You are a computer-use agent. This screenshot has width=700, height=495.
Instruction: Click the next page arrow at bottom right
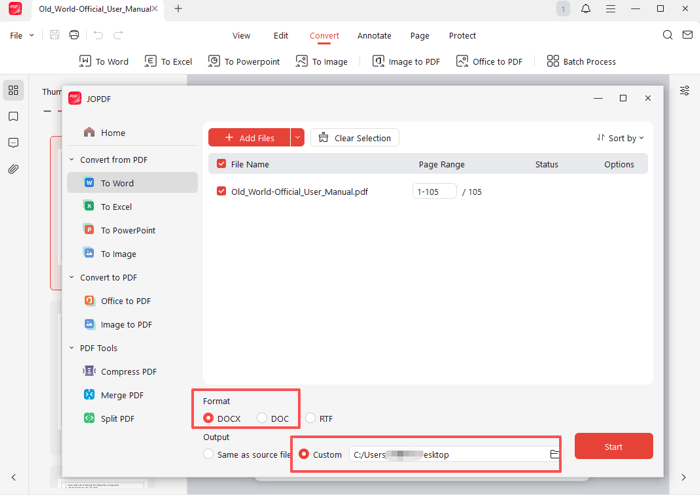click(683, 477)
